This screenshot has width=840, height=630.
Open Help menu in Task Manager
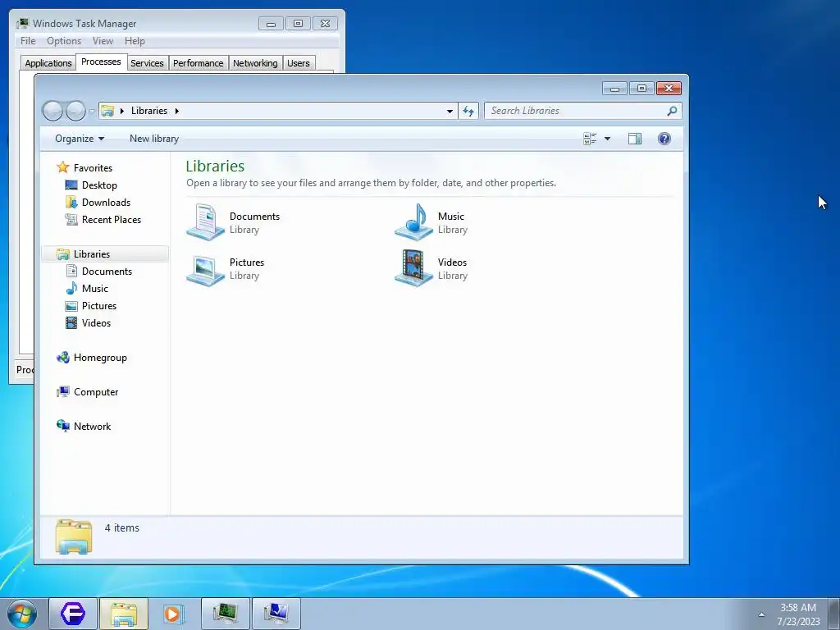click(x=135, y=41)
